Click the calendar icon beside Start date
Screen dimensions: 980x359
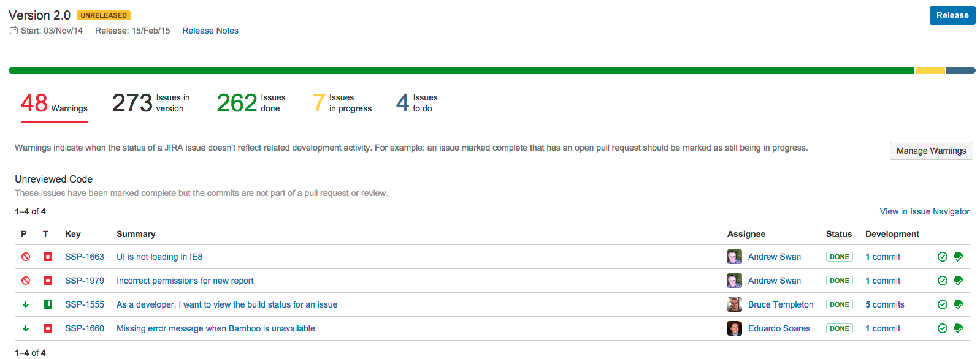click(13, 31)
